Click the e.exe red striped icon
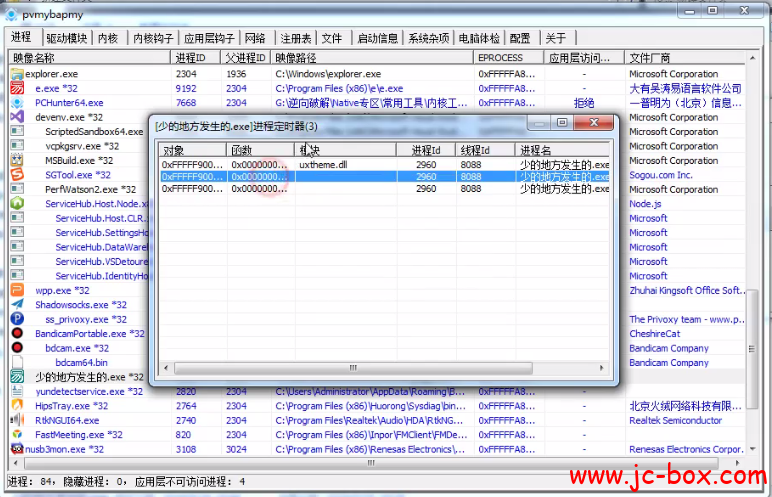The width and height of the screenshot is (772, 497). point(17,88)
